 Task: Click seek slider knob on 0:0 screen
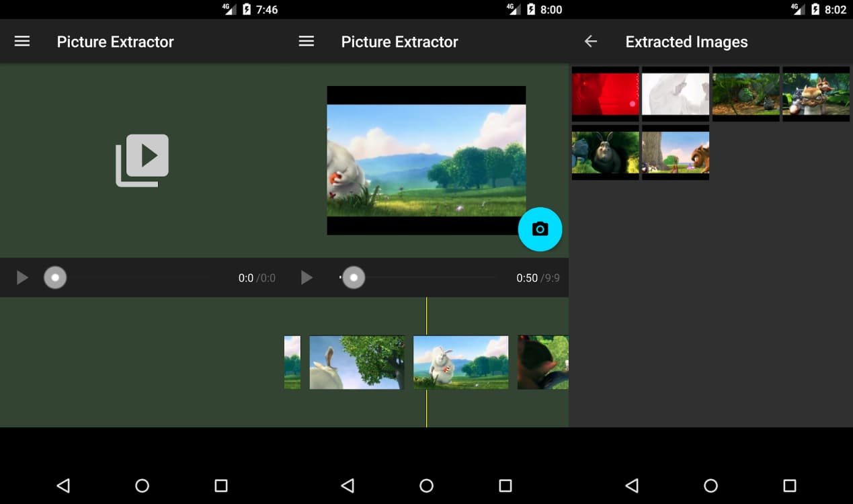55,278
